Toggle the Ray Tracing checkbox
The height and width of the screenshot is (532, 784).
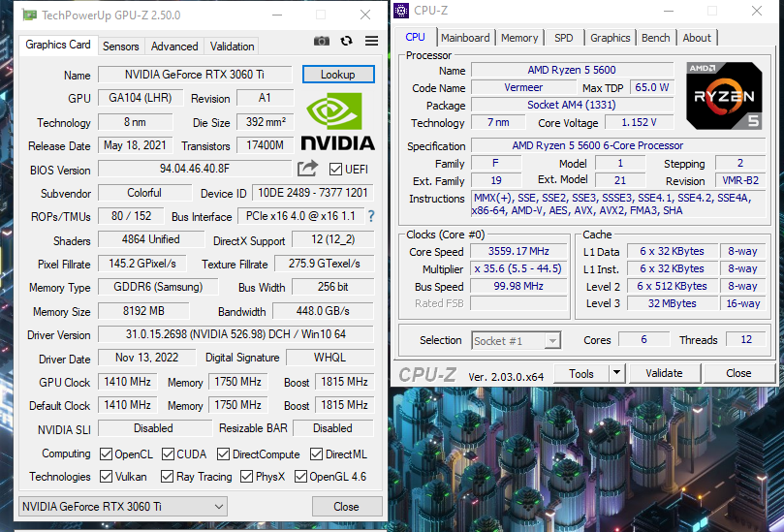(167, 477)
